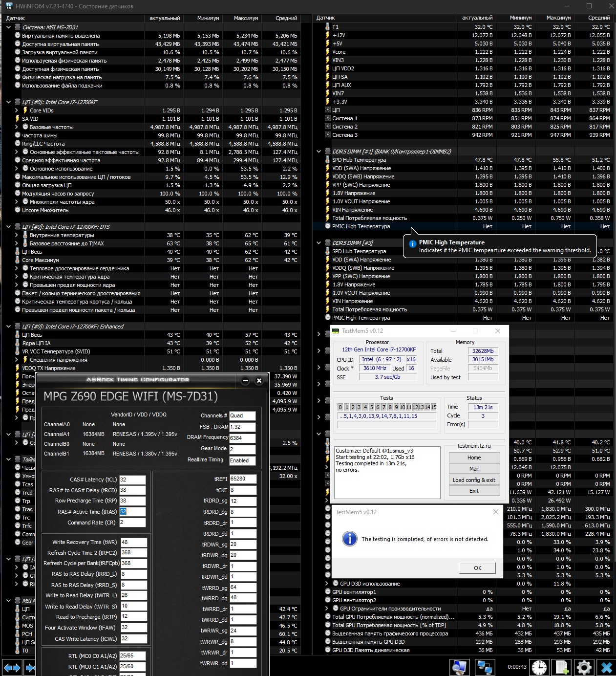The width and height of the screenshot is (616, 676).
Task: Click left актуальный column header
Action: click(164, 18)
